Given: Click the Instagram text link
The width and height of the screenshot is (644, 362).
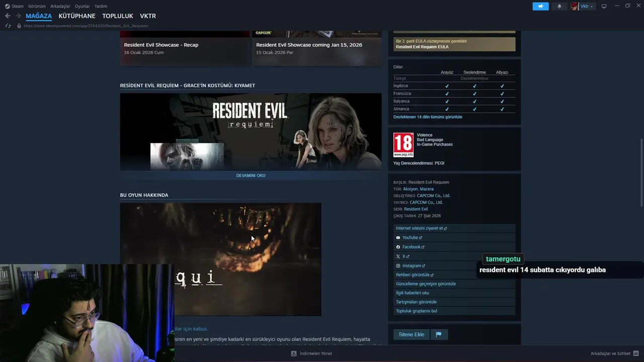Looking at the screenshot, I should tap(412, 266).
